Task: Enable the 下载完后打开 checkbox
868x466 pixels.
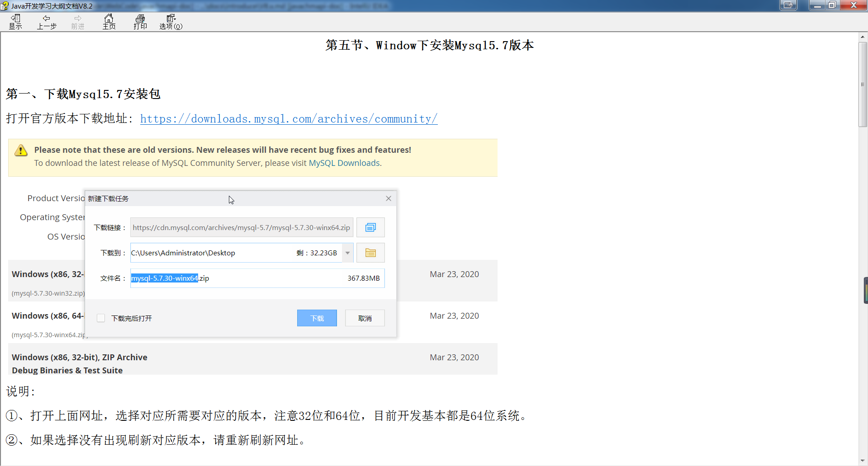Action: pos(101,318)
